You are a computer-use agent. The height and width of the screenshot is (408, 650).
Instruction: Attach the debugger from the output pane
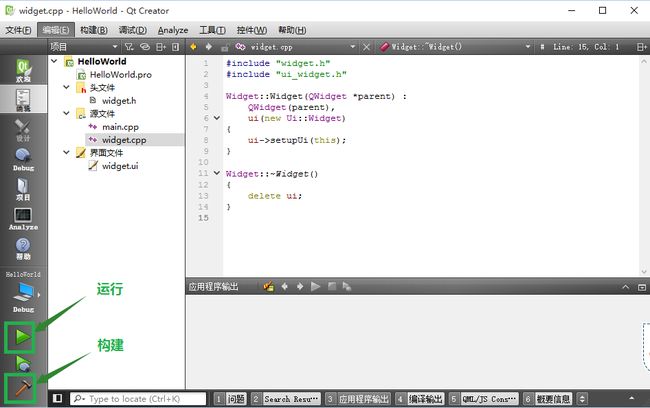tap(347, 287)
